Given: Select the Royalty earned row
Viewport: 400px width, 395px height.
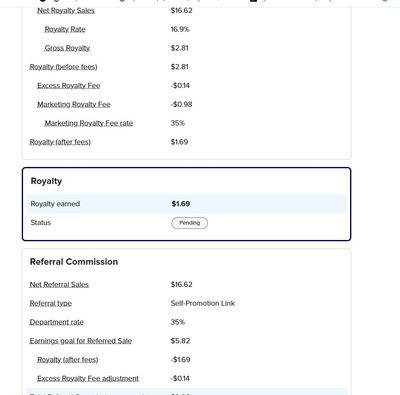Looking at the screenshot, I should point(187,204).
